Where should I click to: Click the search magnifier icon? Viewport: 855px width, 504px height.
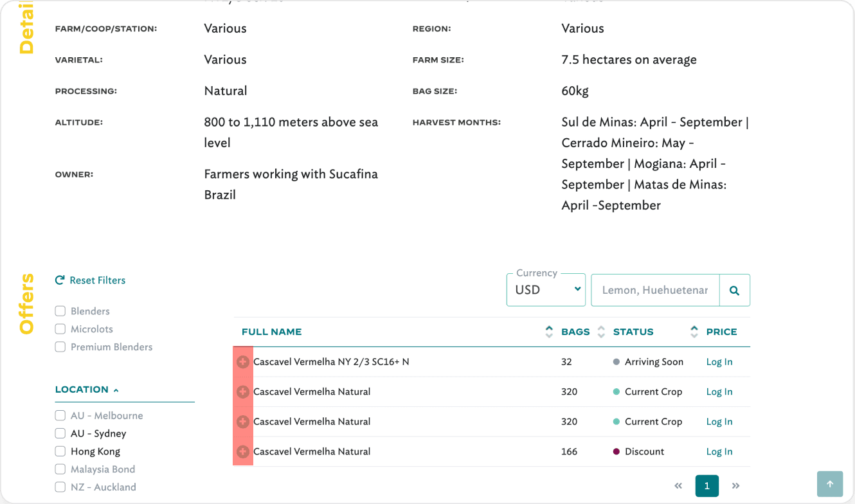pyautogui.click(x=734, y=290)
